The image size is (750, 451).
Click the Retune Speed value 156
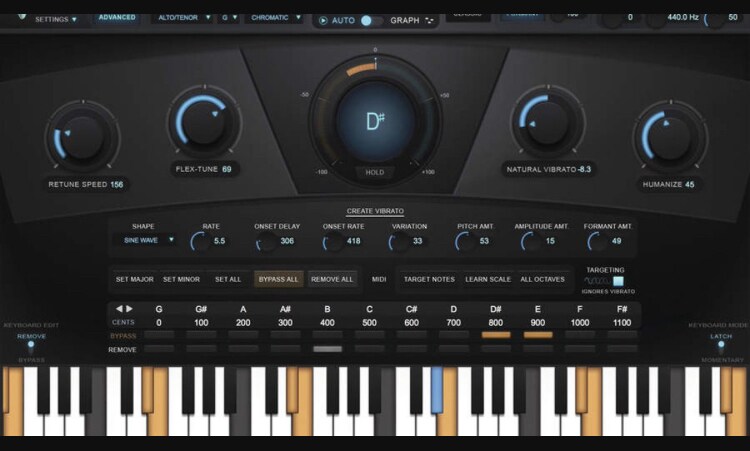[117, 184]
